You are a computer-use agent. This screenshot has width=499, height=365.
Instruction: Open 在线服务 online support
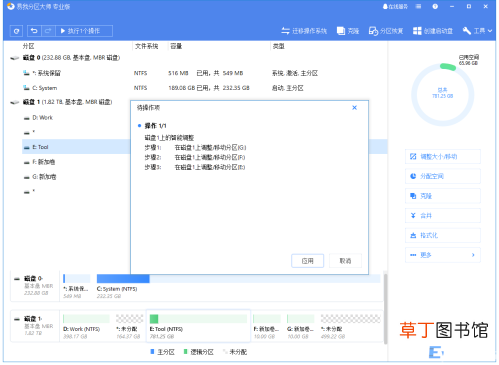(x=395, y=6)
